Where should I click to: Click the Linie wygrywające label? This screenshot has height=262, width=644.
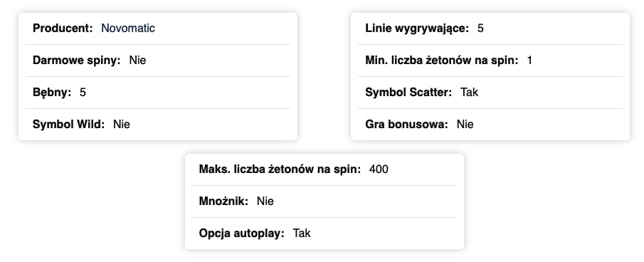point(417,28)
